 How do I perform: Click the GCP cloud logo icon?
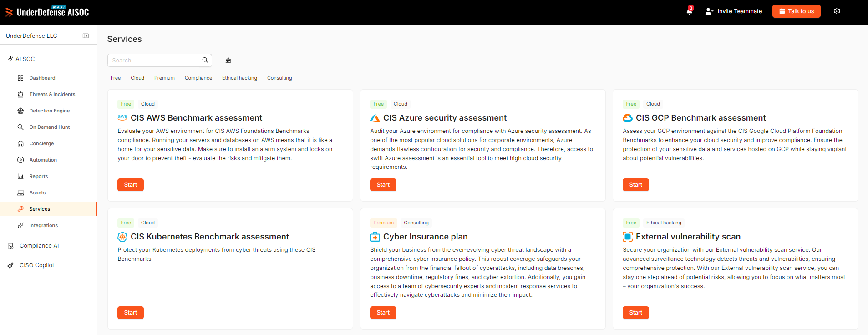628,118
